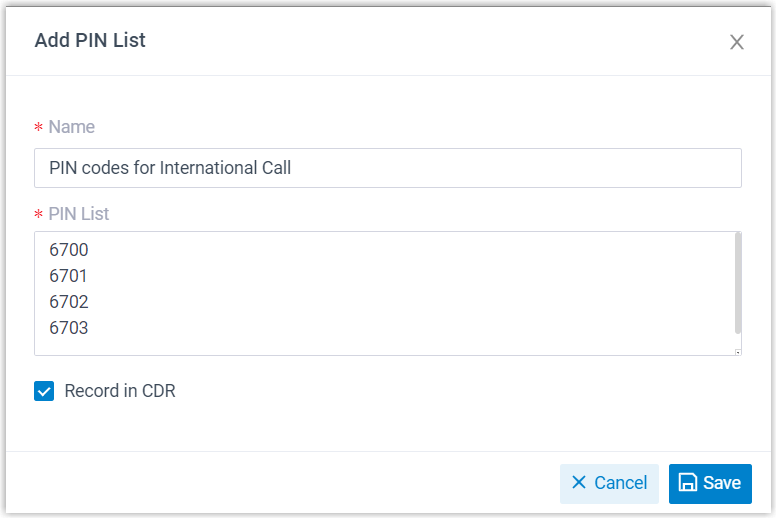Save the PIN list
777x519 pixels.
(711, 483)
